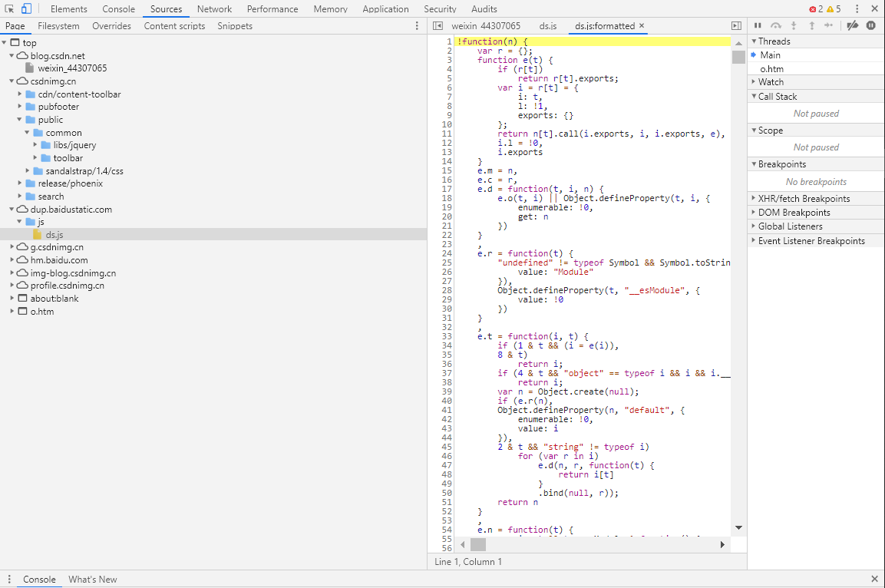
Task: Open the Memory panel
Action: (331, 9)
